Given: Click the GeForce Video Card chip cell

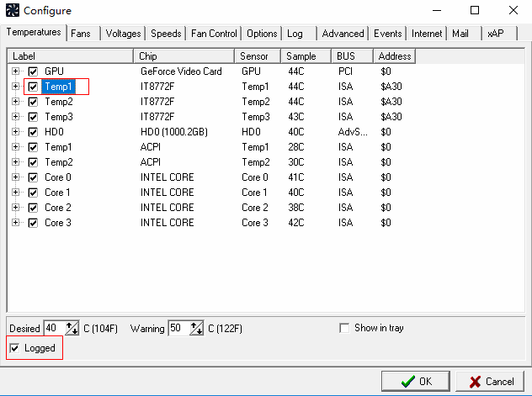Looking at the screenshot, I should coord(181,71).
